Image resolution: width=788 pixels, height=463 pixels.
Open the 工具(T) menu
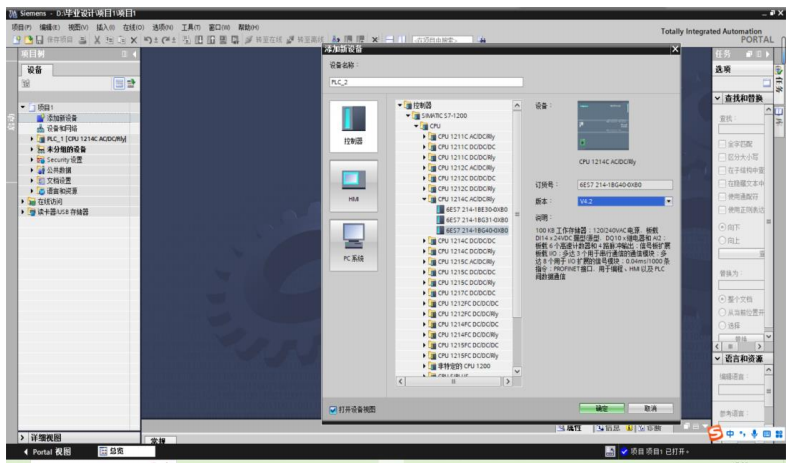pos(191,27)
